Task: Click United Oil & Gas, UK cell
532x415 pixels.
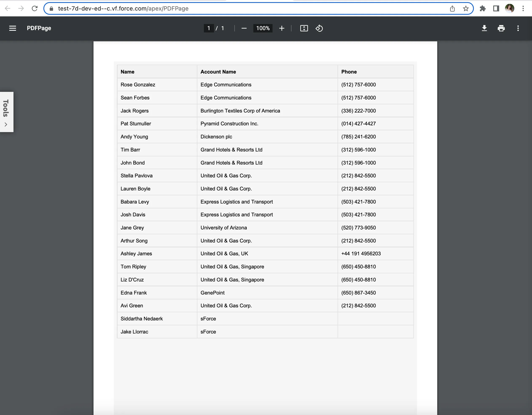Action: pyautogui.click(x=267, y=254)
